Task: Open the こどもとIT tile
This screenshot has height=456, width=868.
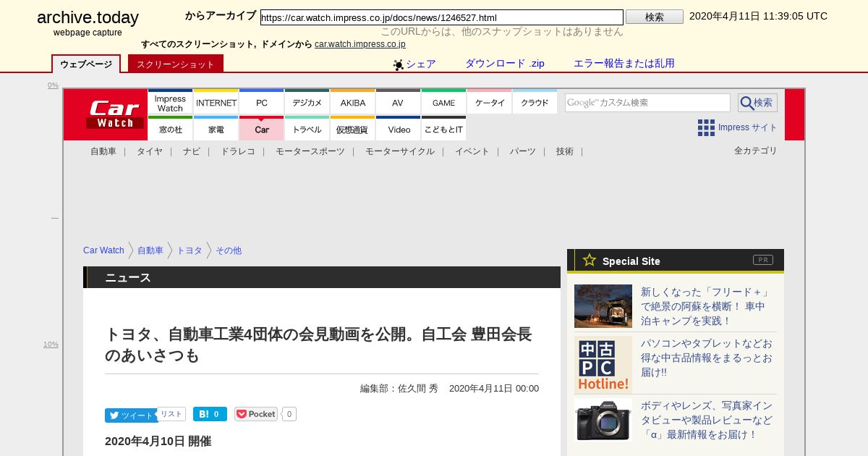Action: point(444,128)
